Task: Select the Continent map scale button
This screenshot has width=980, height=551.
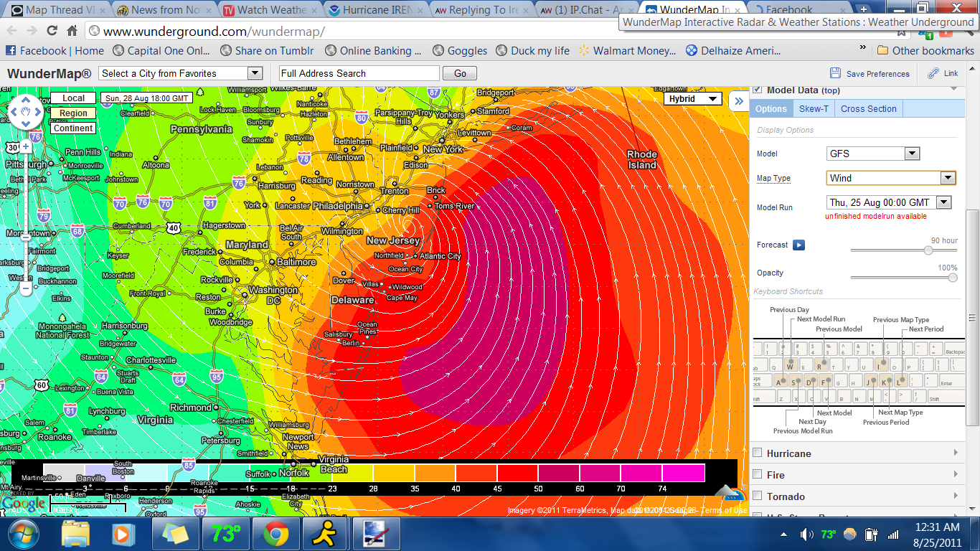Action: point(73,128)
